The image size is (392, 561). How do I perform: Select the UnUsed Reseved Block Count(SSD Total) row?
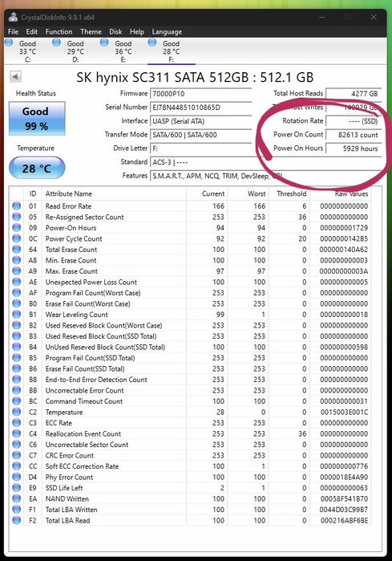click(190, 347)
